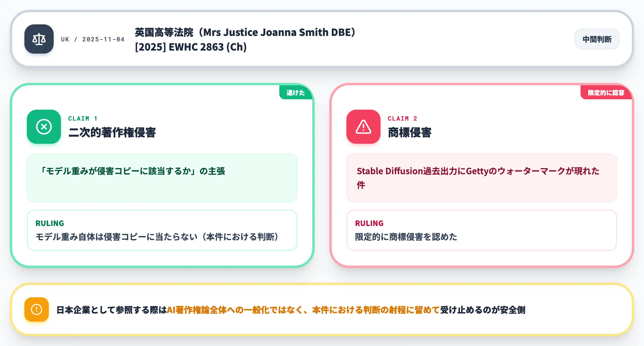Click the citation '[2025] EWHC 2863 (Ch)'
644x346 pixels.
191,47
